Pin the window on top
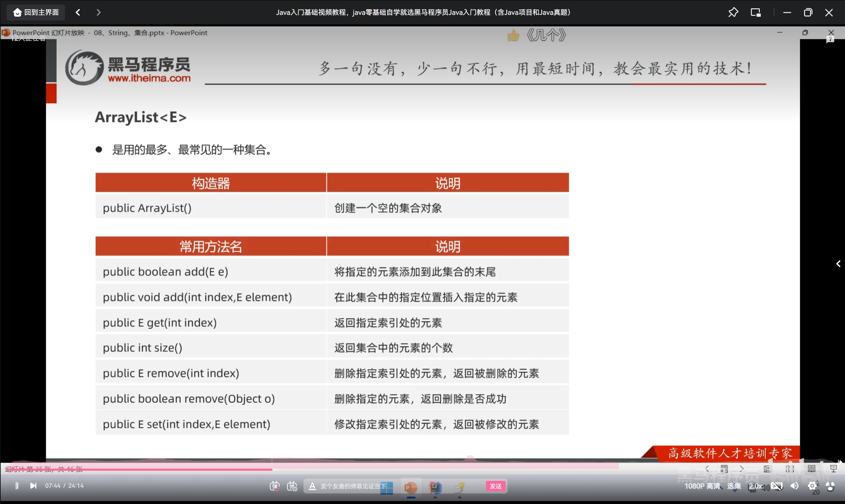The height and width of the screenshot is (504, 845). [x=733, y=12]
